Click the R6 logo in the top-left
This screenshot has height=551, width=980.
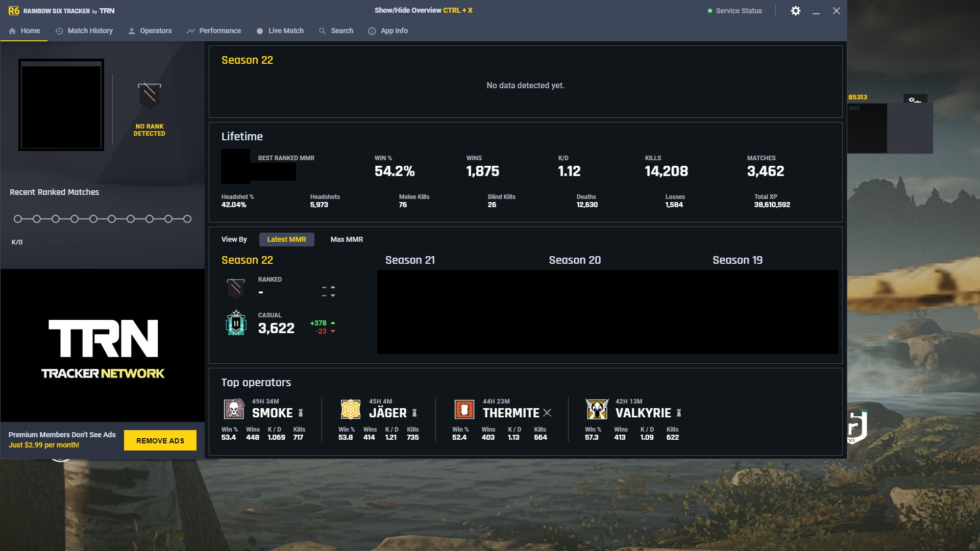pyautogui.click(x=14, y=10)
